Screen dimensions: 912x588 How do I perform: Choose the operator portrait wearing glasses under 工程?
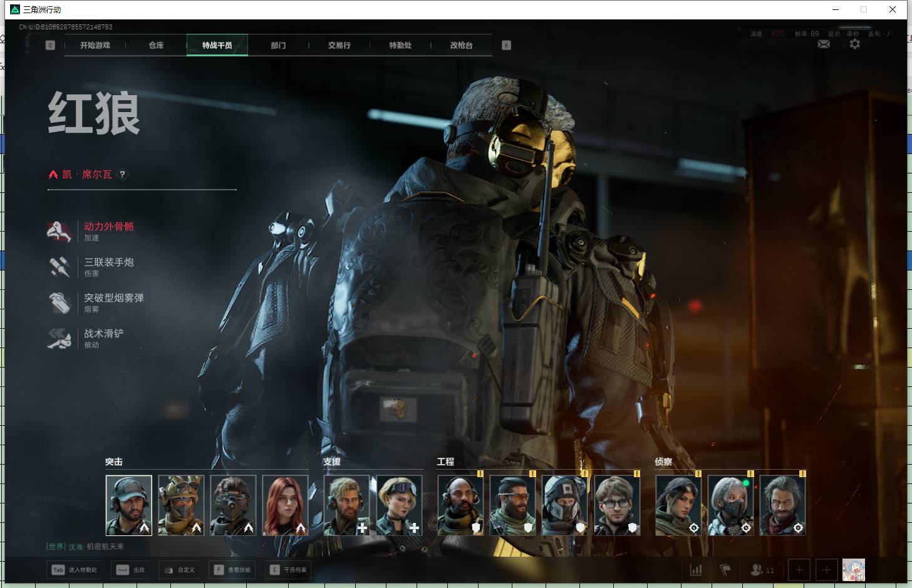[x=616, y=505]
